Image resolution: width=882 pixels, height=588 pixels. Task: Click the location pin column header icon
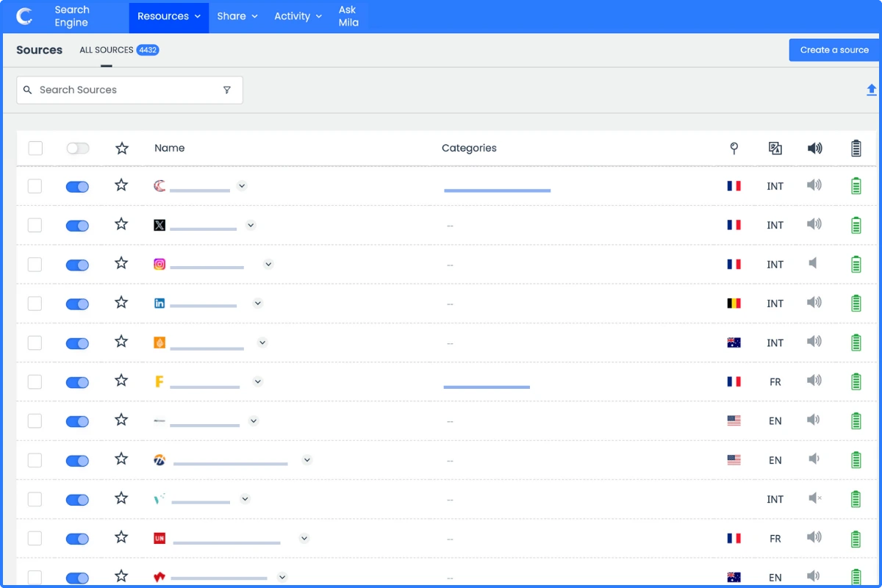pos(734,148)
